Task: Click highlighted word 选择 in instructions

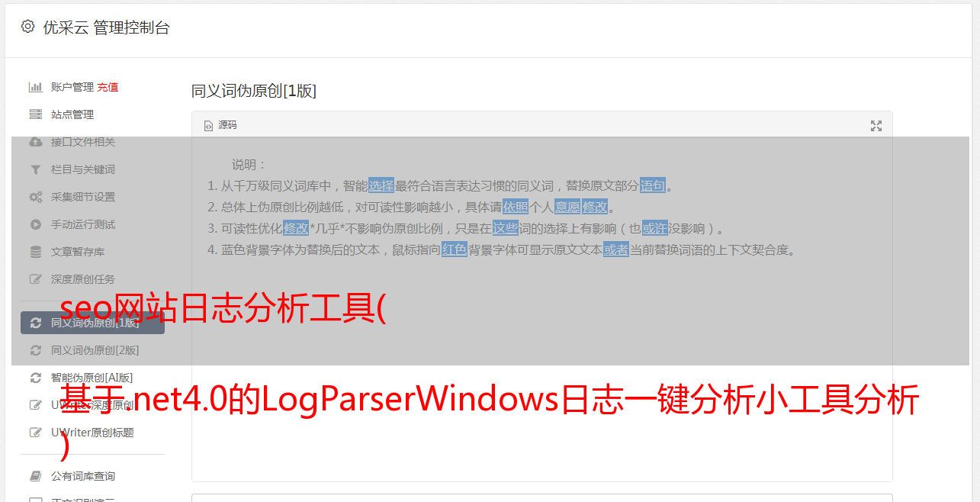Action: tap(381, 185)
